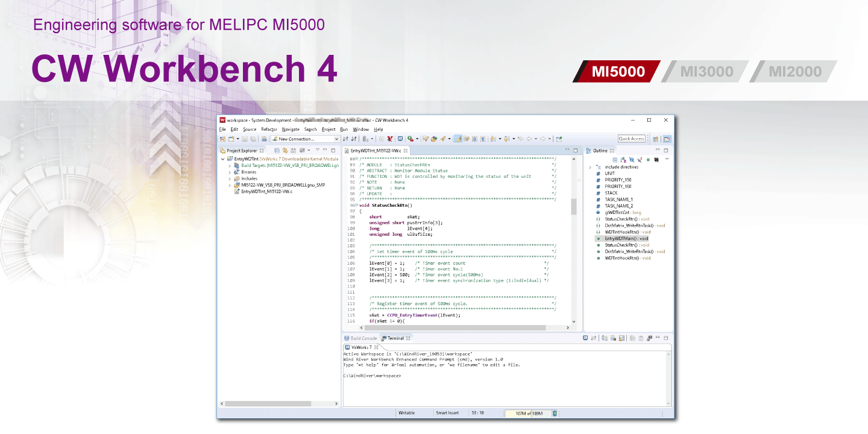Click Sort alphabetically icon in Outline panel

tap(623, 160)
